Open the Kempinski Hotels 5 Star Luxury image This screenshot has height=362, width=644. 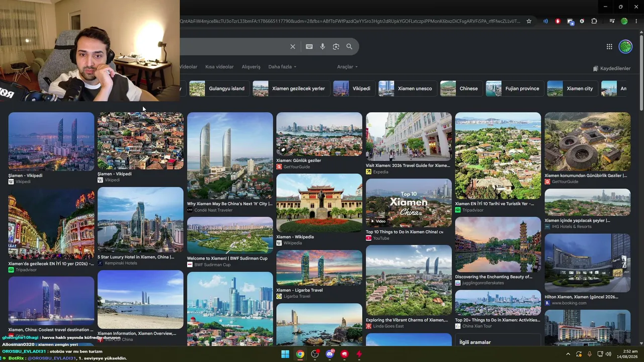[x=140, y=220]
